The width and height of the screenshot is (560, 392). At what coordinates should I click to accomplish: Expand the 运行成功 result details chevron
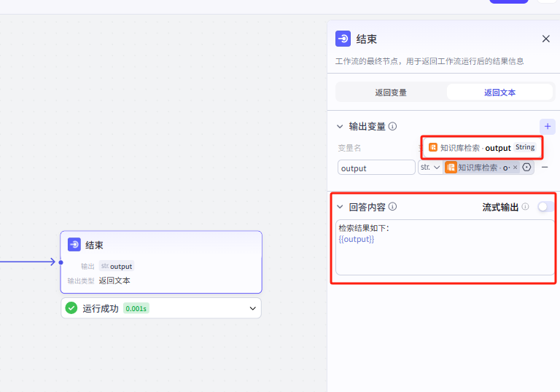253,308
